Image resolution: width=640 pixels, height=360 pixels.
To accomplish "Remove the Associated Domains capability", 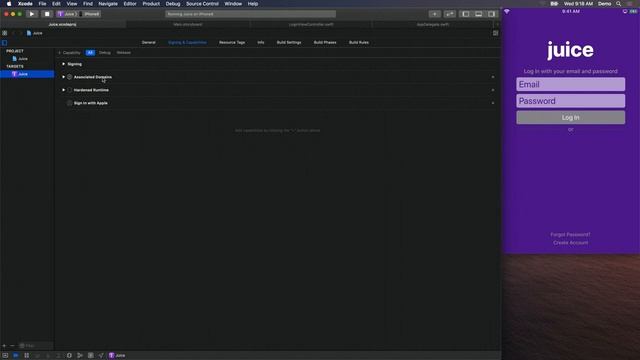I will tap(493, 77).
